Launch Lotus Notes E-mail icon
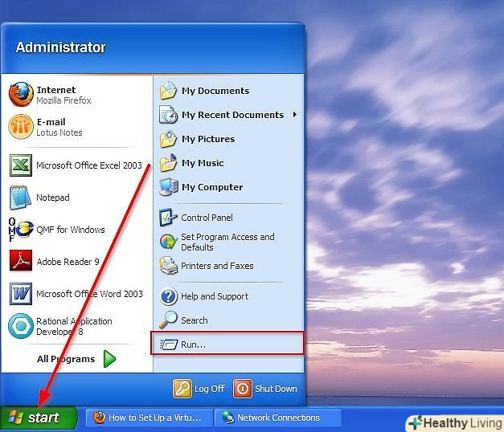The height and width of the screenshot is (432, 504). 21,127
